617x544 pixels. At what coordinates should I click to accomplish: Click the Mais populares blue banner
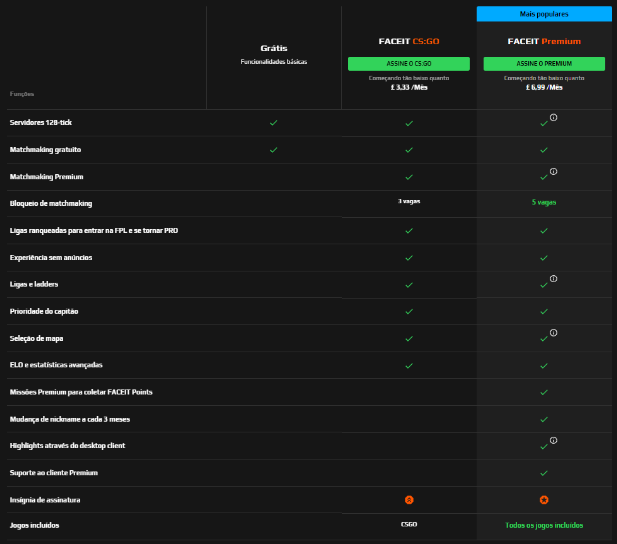[544, 14]
